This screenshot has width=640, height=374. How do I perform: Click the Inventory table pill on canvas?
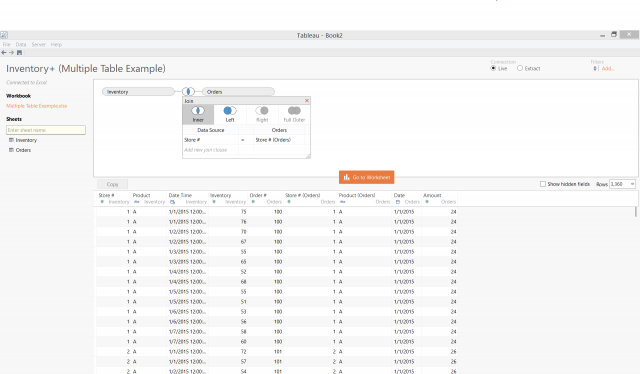[138, 91]
